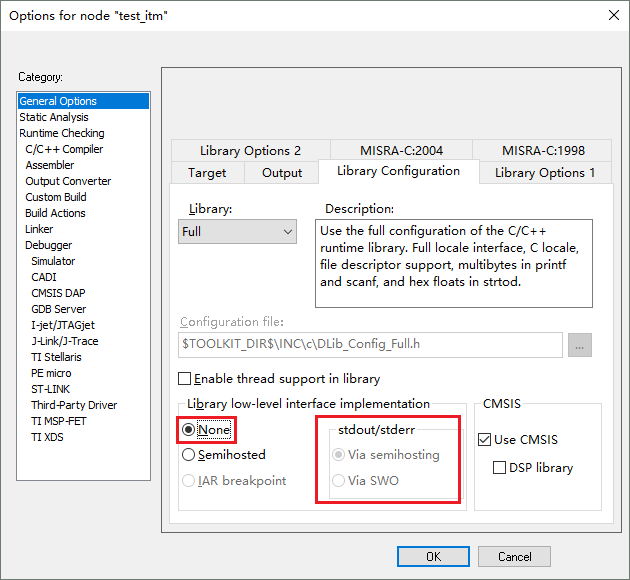Image resolution: width=630 pixels, height=580 pixels.
Task: Enable the DSP library checkbox
Action: click(499, 468)
